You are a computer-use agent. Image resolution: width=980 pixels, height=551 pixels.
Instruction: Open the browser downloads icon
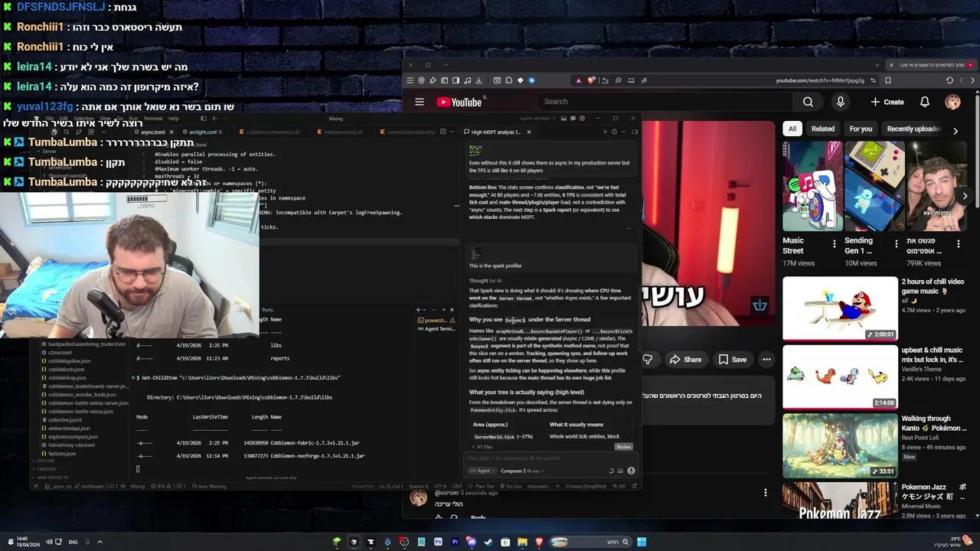pyautogui.click(x=479, y=80)
